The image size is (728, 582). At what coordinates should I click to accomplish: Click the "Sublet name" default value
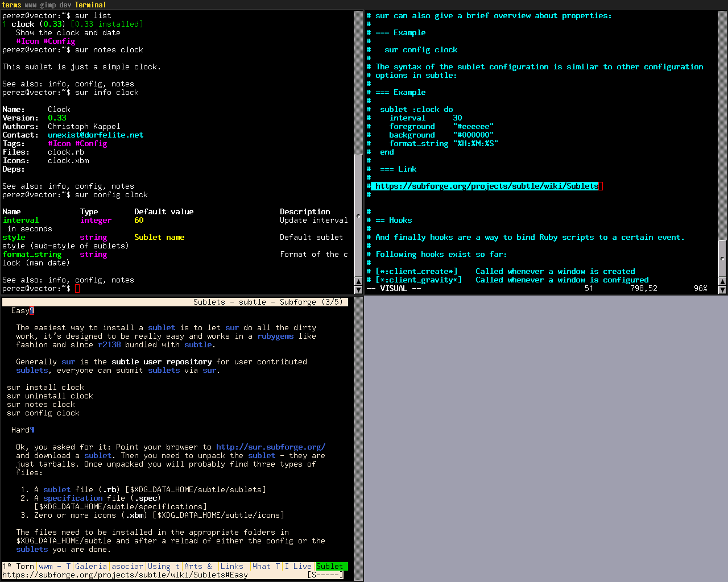point(159,238)
